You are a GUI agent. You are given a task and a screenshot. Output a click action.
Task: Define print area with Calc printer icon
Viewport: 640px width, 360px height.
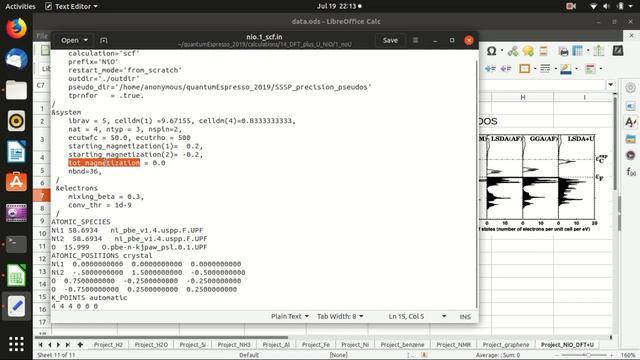564,51
